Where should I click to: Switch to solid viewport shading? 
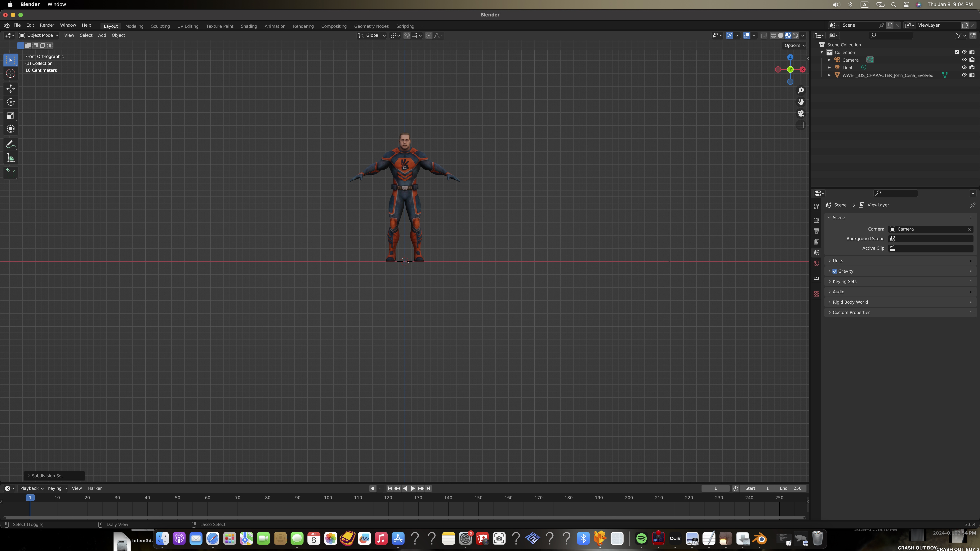click(x=781, y=35)
